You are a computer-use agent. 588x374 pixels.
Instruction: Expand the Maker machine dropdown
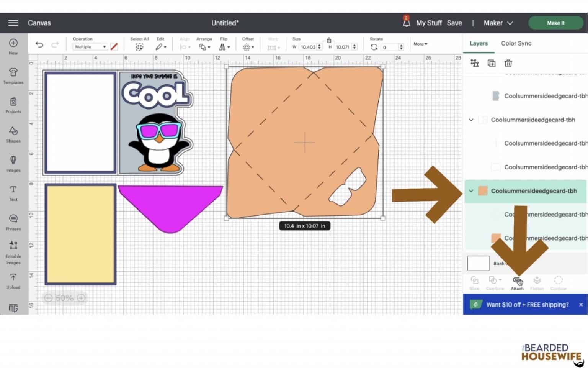point(498,23)
